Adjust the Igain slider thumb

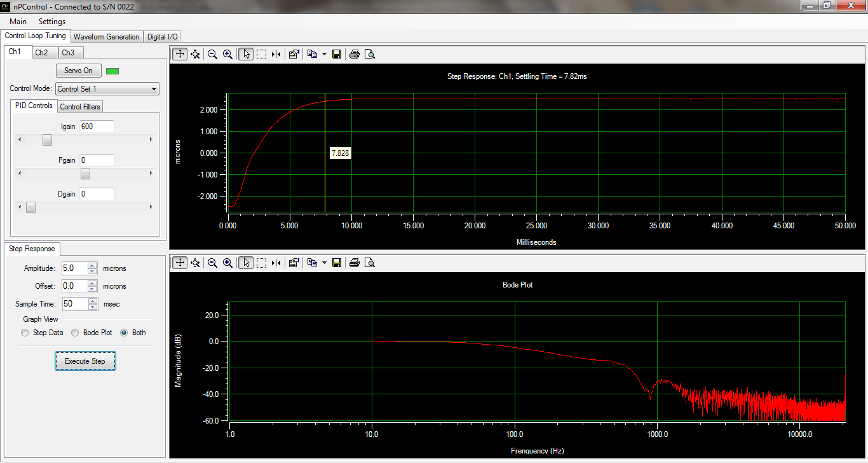(47, 140)
